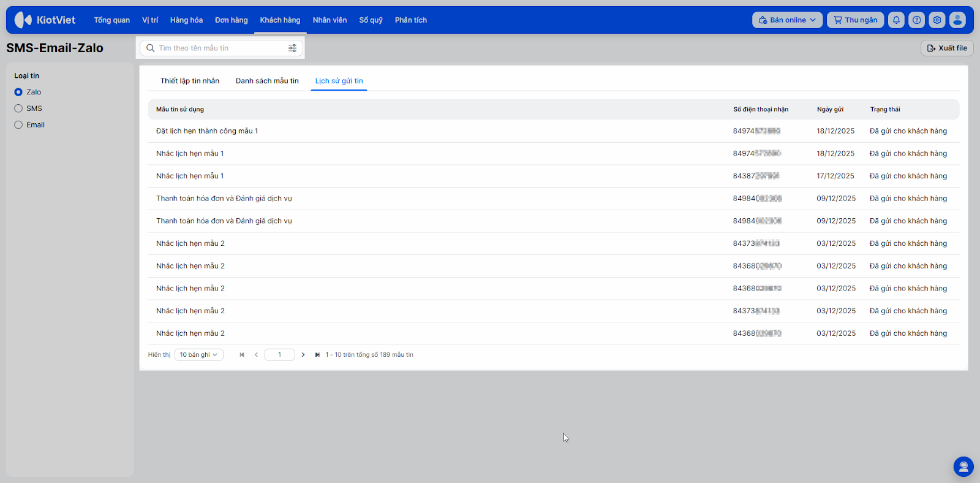Click the search magnifier icon
The height and width of the screenshot is (483, 980).
click(x=151, y=48)
